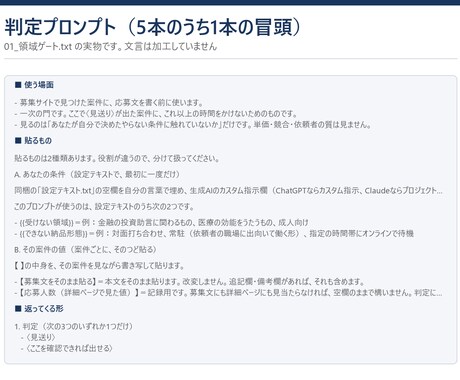Click the subtitle starting with 01_領域ゲート.txt
The width and height of the screenshot is (460, 380).
(x=110, y=46)
